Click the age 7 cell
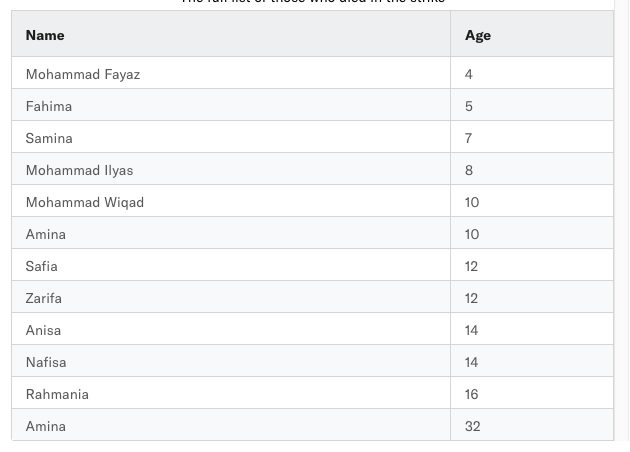Viewport: 630px width, 452px height. (532, 137)
